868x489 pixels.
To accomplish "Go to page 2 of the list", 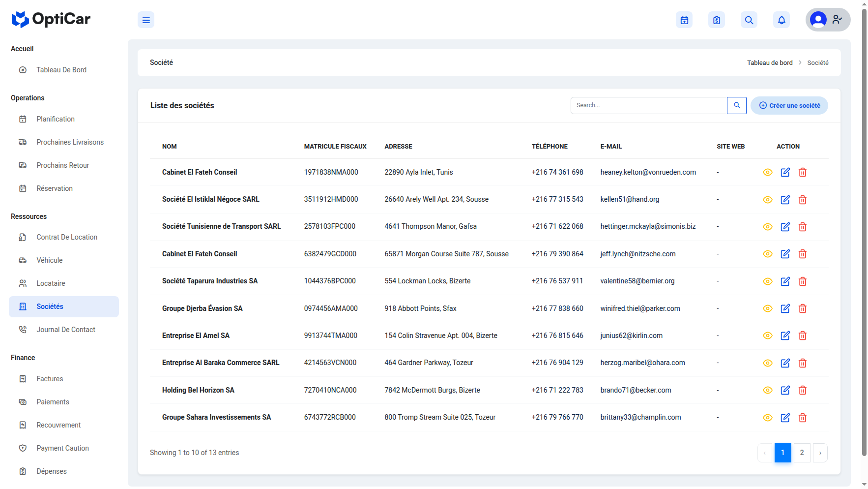I will [802, 453].
